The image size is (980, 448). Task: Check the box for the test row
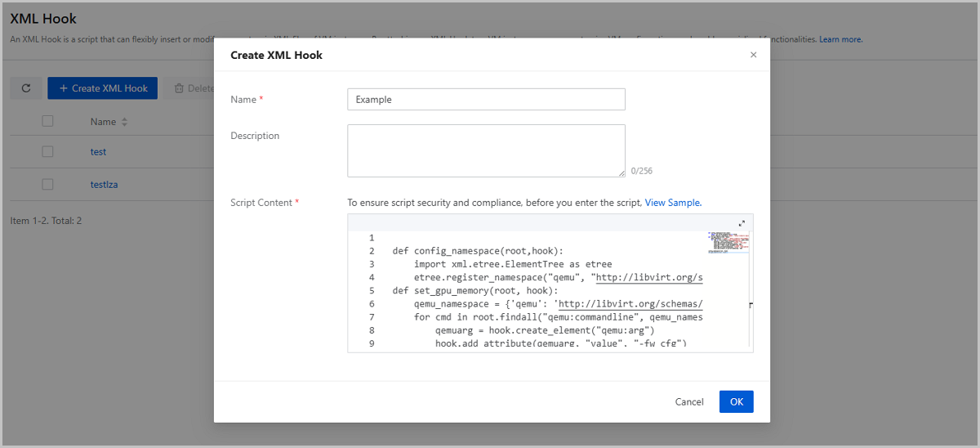pos(47,152)
